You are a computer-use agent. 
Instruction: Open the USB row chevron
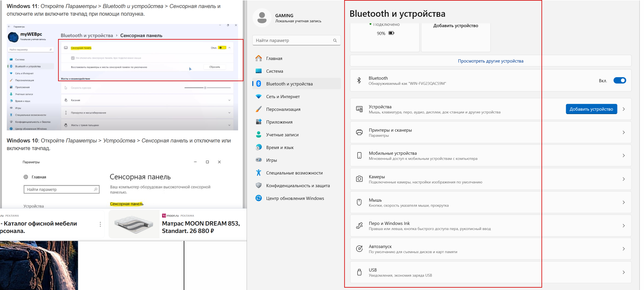click(623, 272)
